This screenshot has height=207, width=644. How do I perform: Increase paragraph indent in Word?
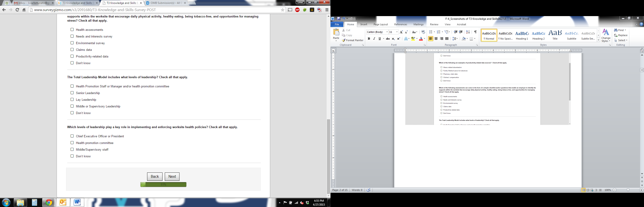461,32
